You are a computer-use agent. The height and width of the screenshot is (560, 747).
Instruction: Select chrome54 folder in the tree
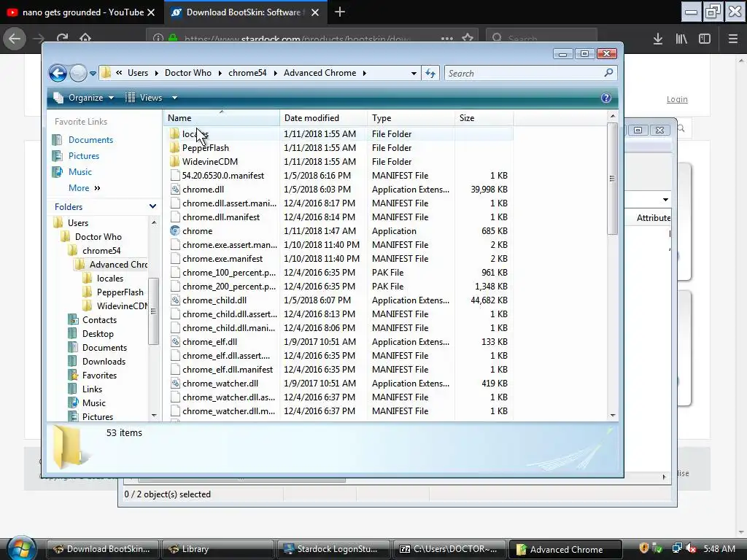[x=101, y=251]
